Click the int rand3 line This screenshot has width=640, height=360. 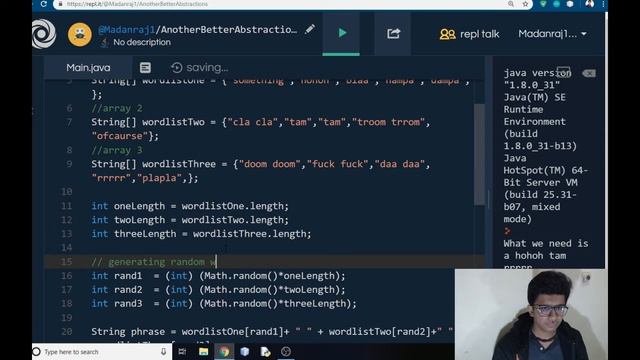coord(224,303)
